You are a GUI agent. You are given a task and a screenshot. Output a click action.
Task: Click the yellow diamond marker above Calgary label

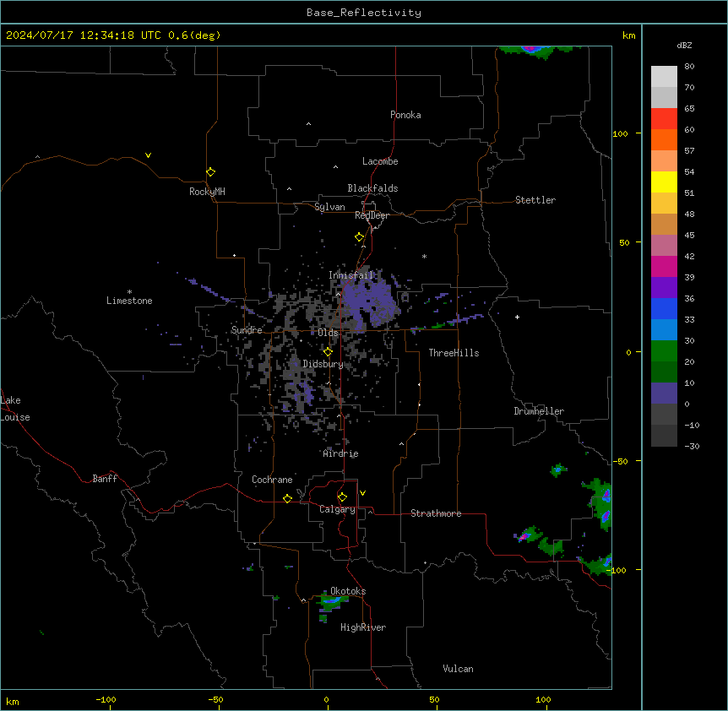(x=342, y=497)
